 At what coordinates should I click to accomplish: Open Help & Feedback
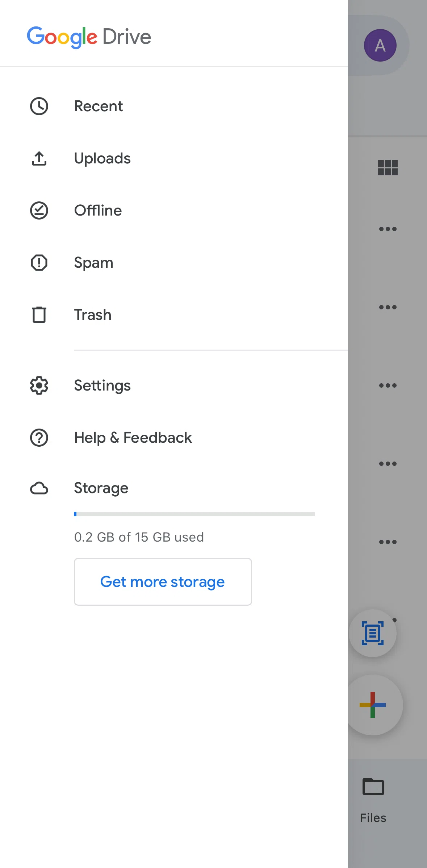(174, 438)
